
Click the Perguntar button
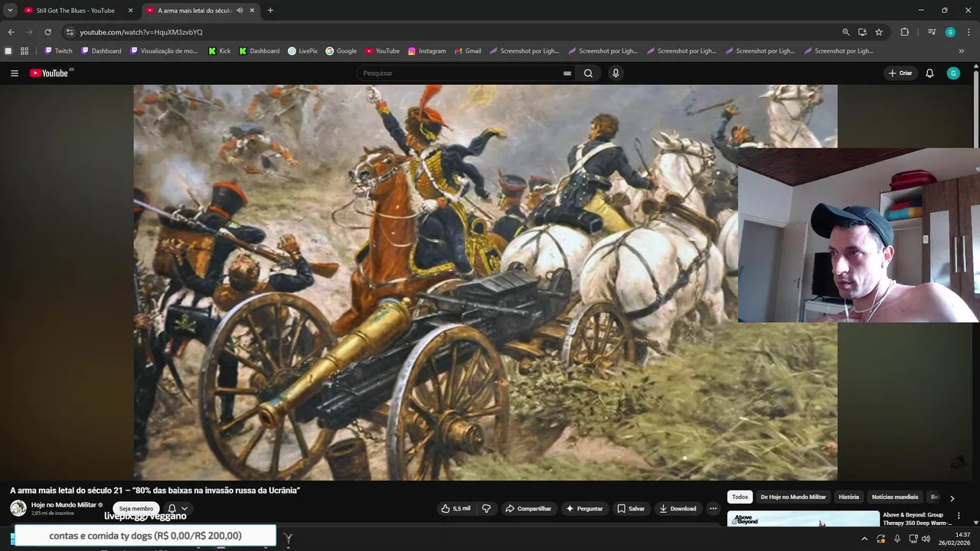(x=584, y=509)
